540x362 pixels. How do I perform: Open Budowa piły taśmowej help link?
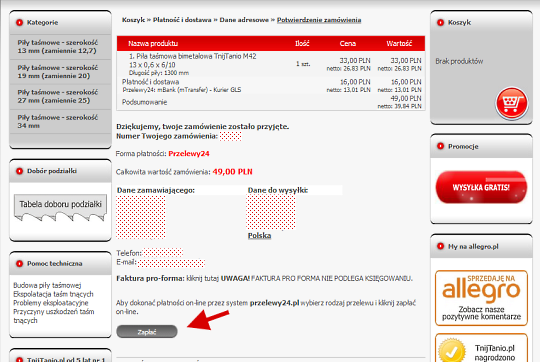(47, 285)
